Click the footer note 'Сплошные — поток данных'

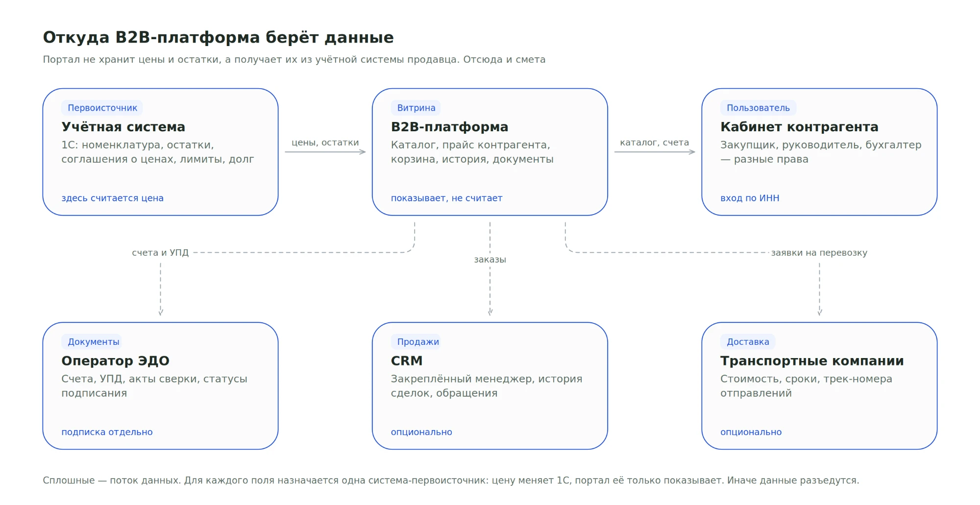tap(451, 481)
